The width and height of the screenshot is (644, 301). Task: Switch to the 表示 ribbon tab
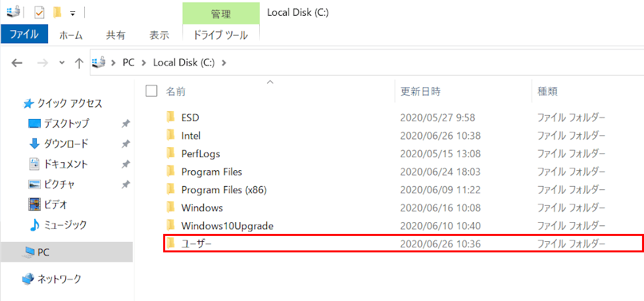point(159,35)
